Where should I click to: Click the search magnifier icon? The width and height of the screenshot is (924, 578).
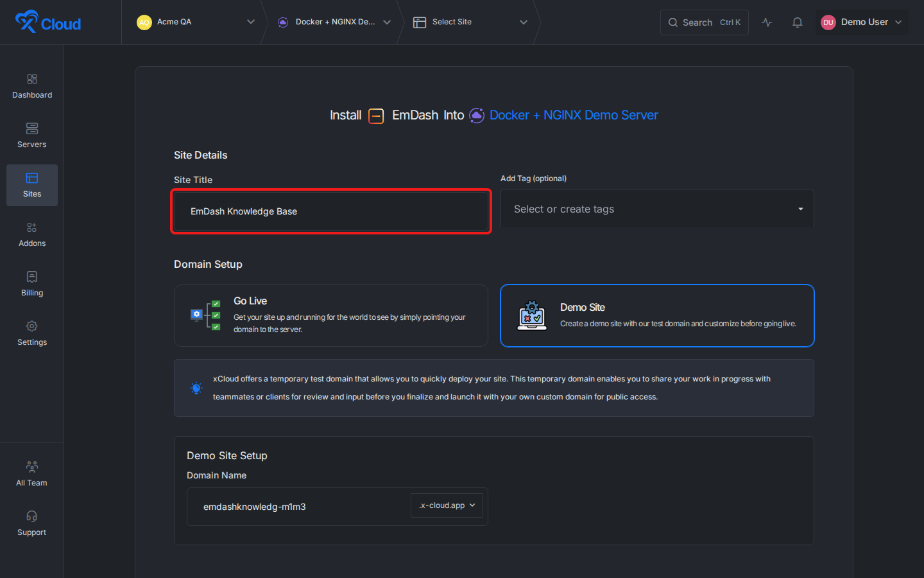[673, 22]
